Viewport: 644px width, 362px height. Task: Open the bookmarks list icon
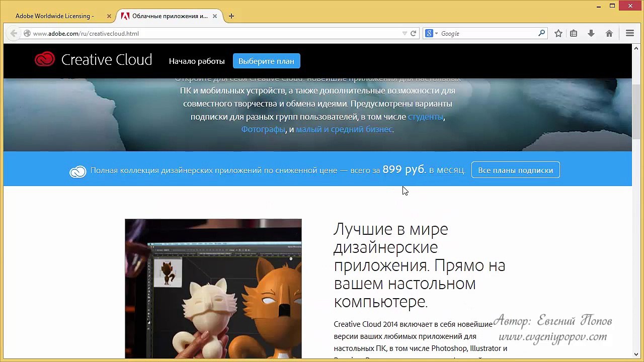(x=574, y=33)
